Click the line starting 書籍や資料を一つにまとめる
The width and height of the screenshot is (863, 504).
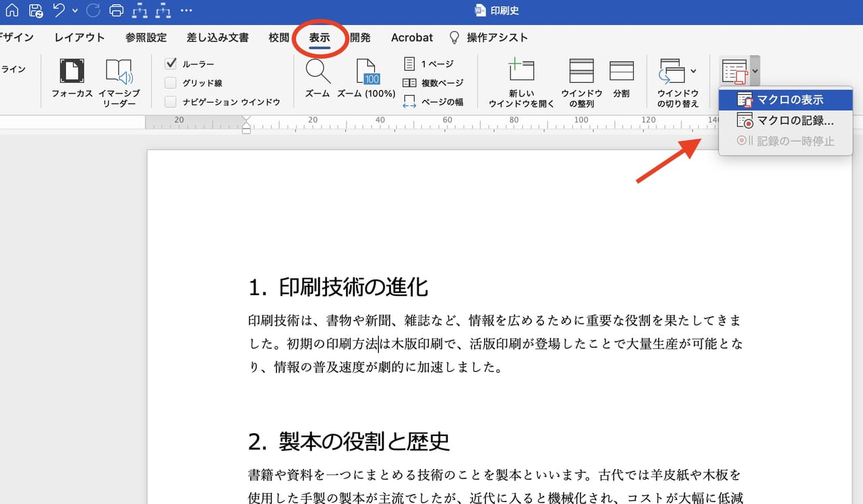495,475
